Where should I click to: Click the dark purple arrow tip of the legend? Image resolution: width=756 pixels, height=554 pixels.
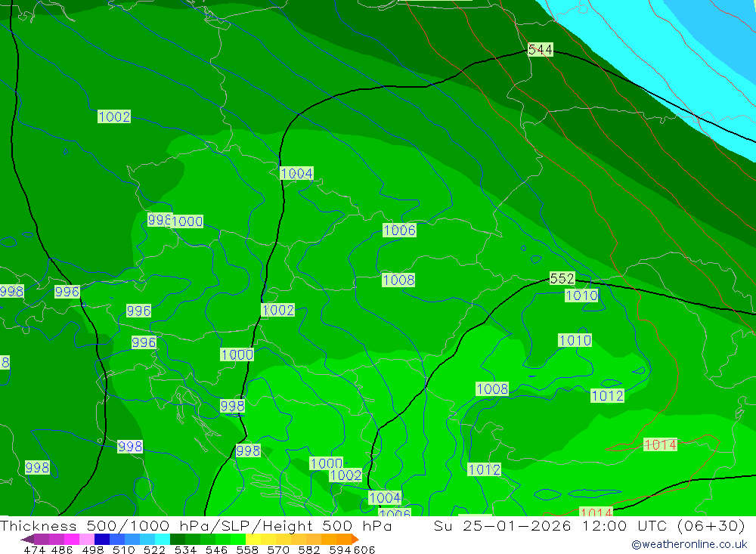pyautogui.click(x=27, y=539)
